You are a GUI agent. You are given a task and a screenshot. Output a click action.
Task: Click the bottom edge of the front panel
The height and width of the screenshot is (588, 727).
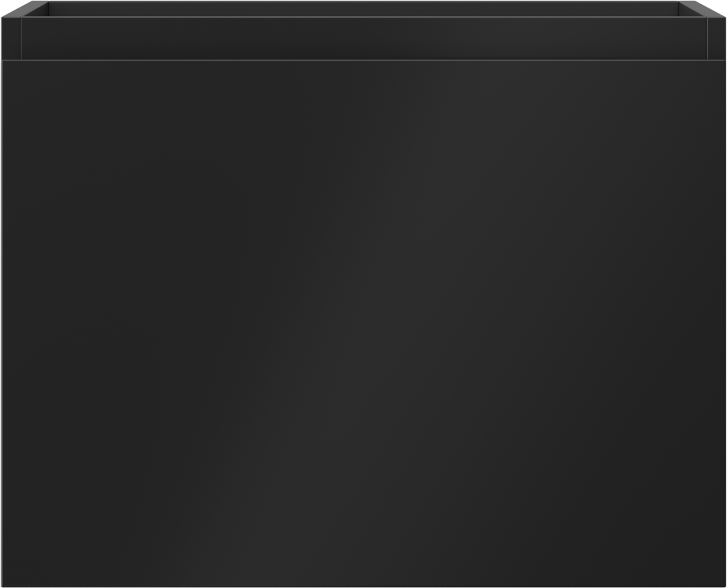(363, 587)
